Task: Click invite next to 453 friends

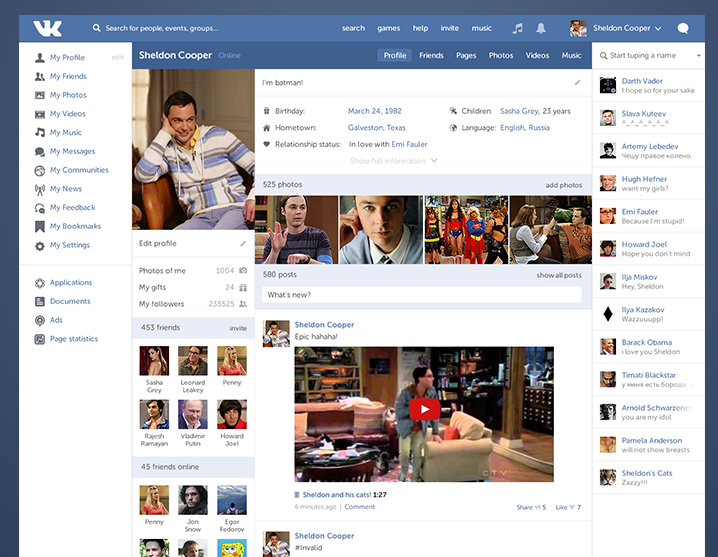Action: click(238, 328)
